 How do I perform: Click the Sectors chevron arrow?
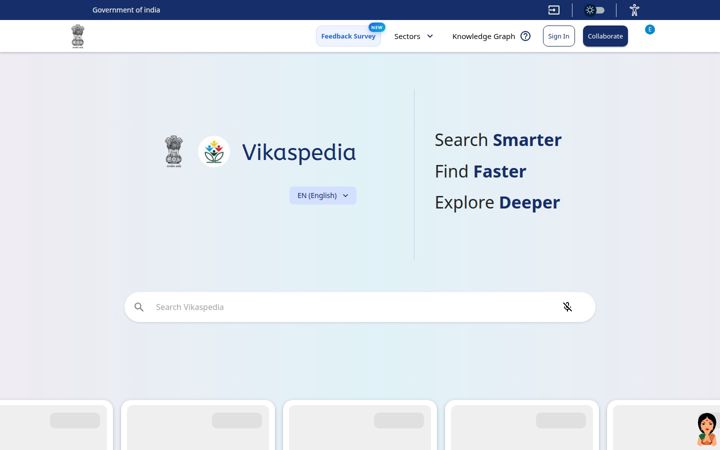coord(430,36)
